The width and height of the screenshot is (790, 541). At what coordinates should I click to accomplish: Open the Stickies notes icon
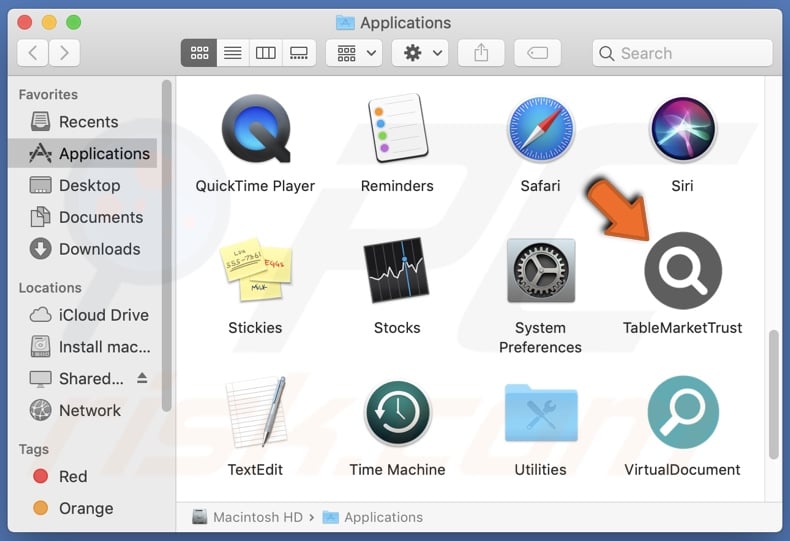256,270
